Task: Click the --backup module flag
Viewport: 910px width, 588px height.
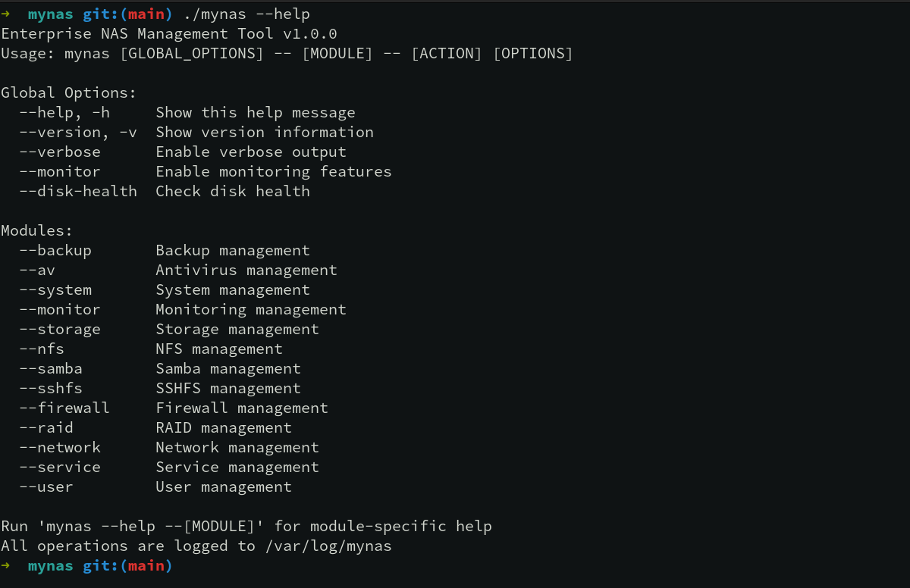Action: (55, 251)
